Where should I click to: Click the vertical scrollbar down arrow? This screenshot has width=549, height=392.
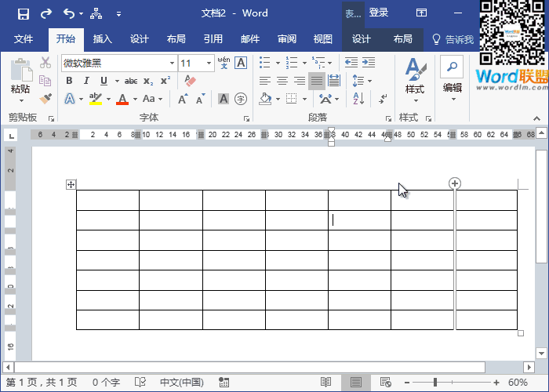tap(542, 353)
